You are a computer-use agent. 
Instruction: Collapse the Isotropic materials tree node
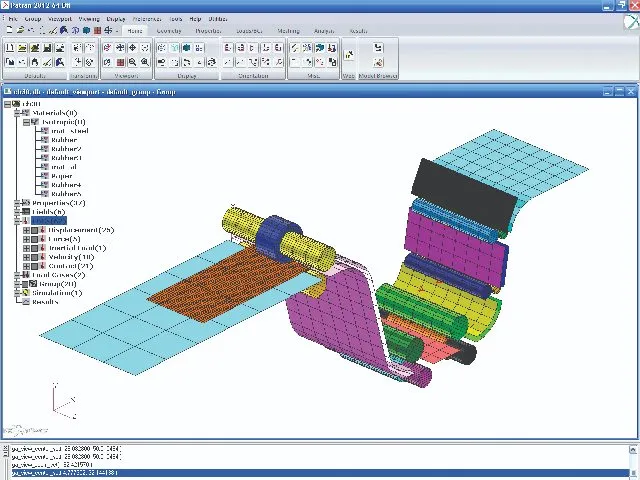pos(25,122)
